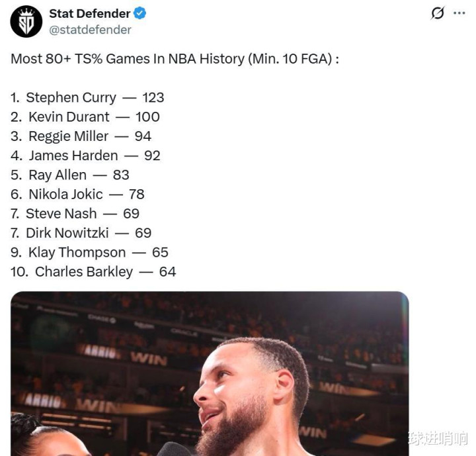
Task: Click the 'Most 80+ TS% Games' headline text
Action: coord(175,59)
